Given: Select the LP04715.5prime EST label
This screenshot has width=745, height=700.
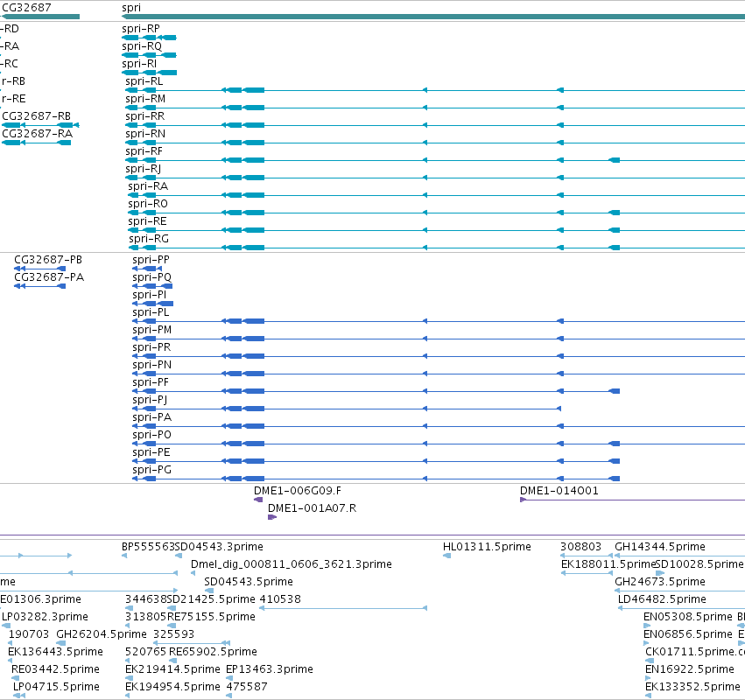Looking at the screenshot, I should click(56, 687).
